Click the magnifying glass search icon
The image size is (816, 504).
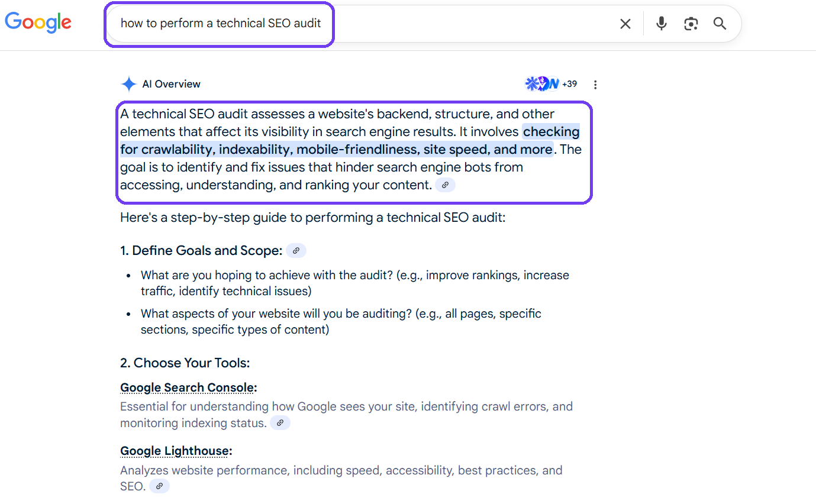(x=720, y=24)
